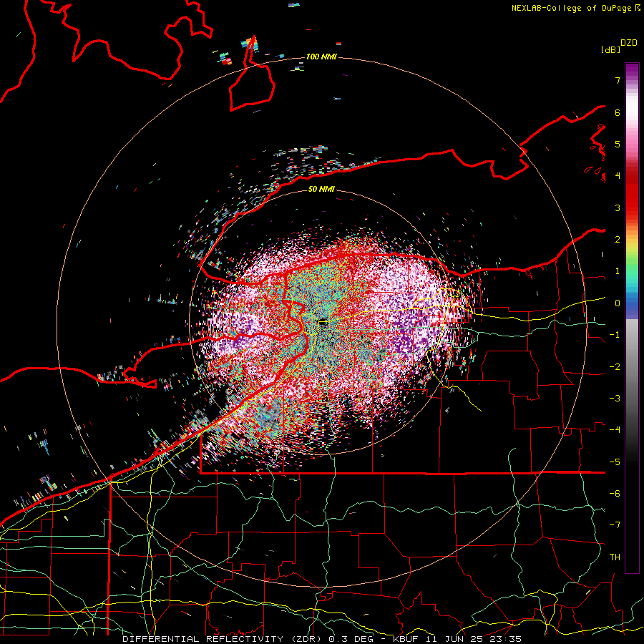Screen dimensions: 644x644
Task: Click the 6 value on the color scale
Action: click(618, 112)
